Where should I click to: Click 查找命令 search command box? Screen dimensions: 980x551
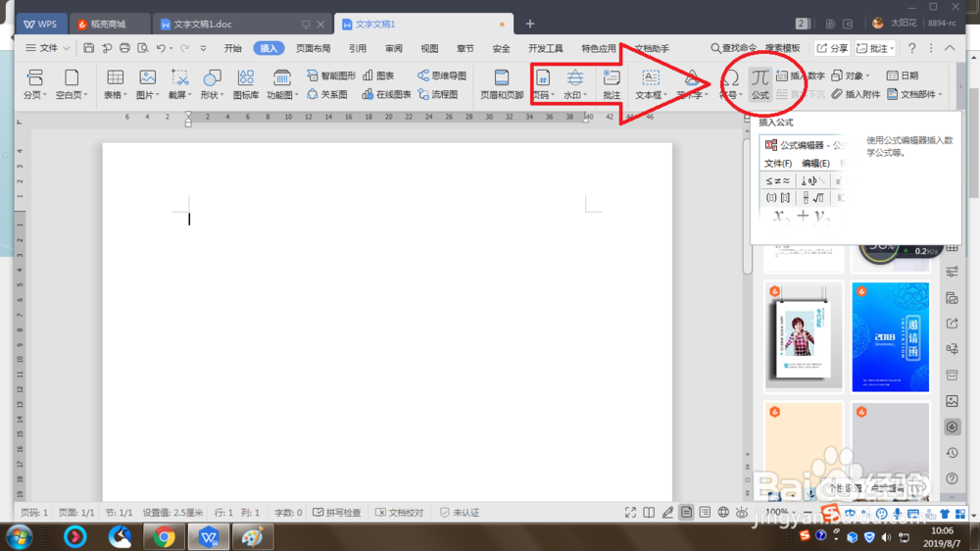[732, 48]
